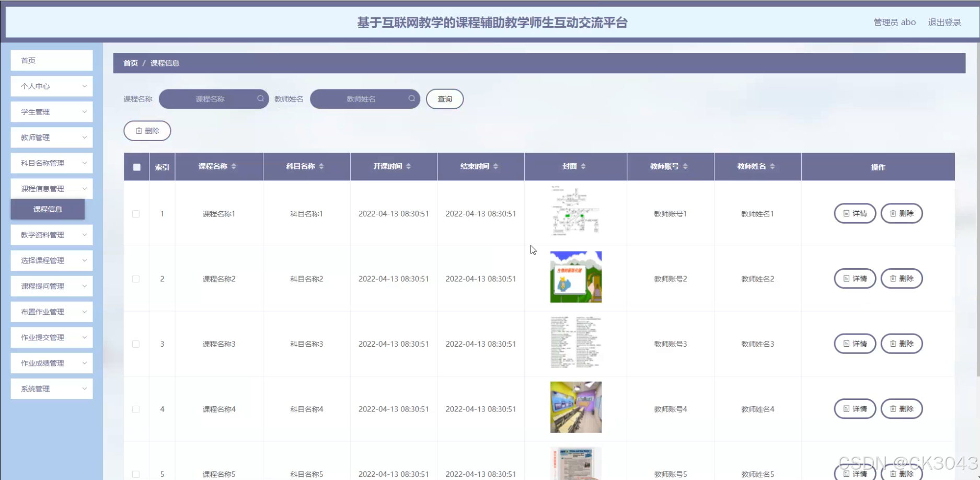This screenshot has width=980, height=480.
Task: Expand the 作业成绩管理 sidebar menu
Action: click(52, 363)
